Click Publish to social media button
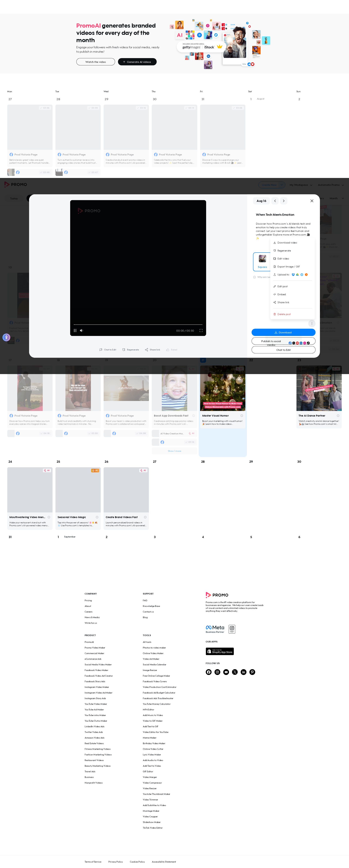 (283, 341)
